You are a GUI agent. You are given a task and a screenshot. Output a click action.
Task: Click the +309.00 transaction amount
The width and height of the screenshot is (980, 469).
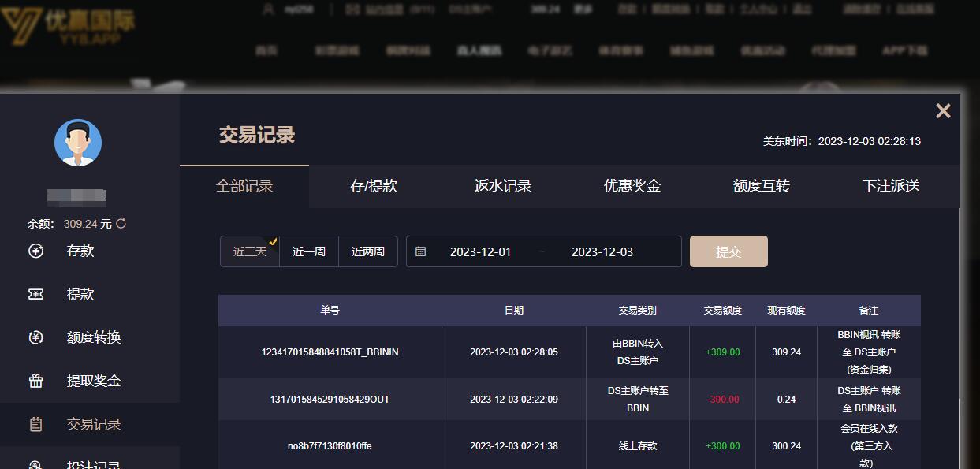click(723, 352)
